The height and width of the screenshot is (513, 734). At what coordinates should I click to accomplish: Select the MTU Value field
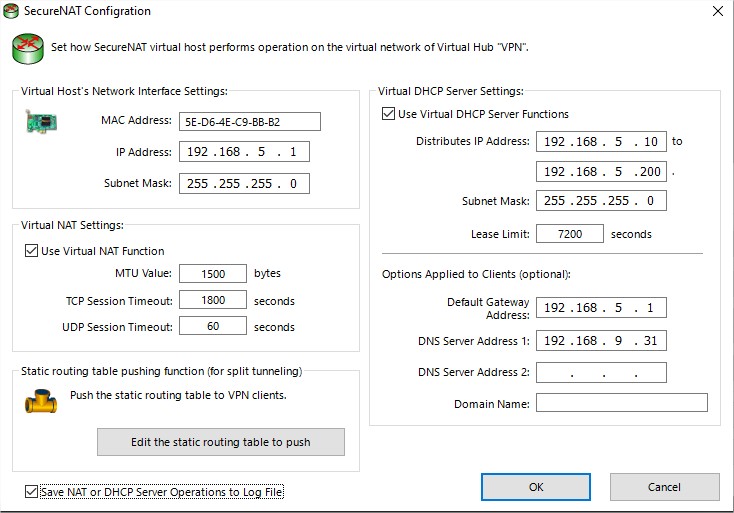point(213,274)
